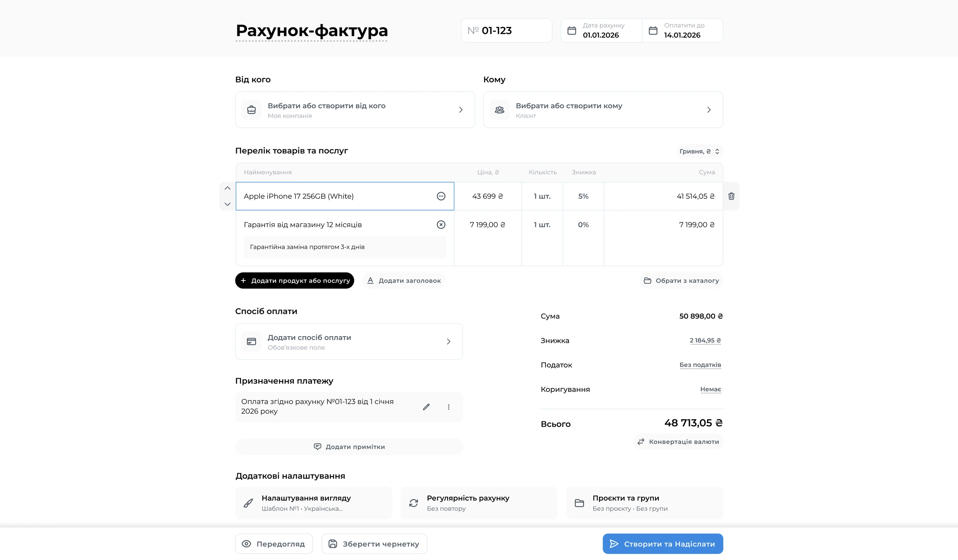Select due date 14.01.2026 field
958x560 pixels.
682,30
